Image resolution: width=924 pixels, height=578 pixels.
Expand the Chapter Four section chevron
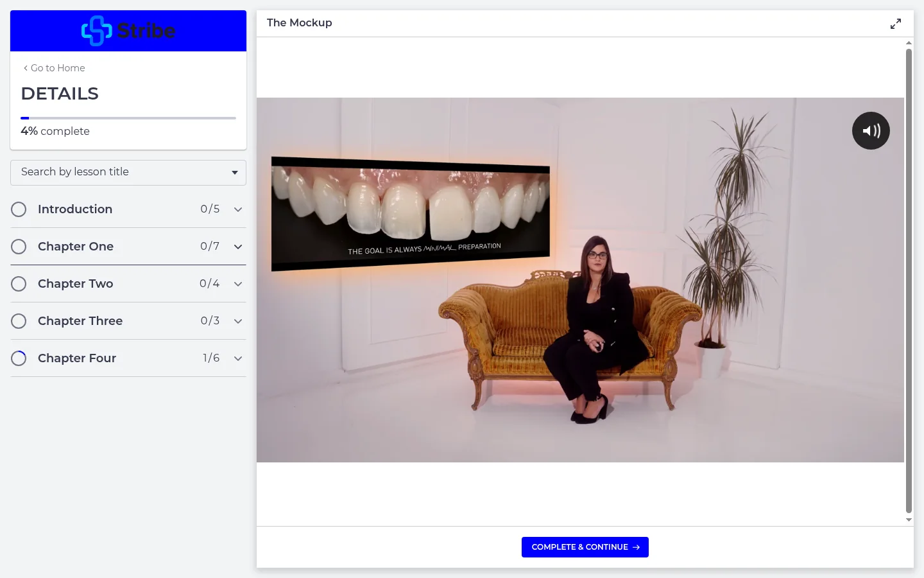coord(238,358)
